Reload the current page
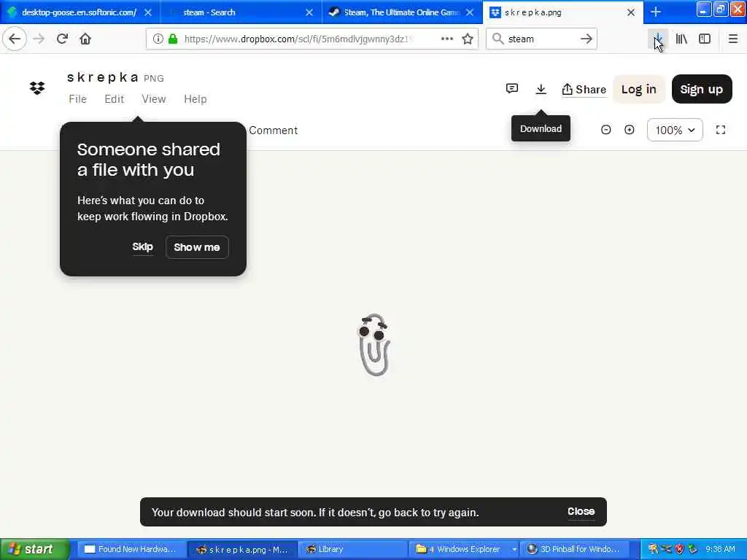This screenshot has height=560, width=747. point(62,39)
